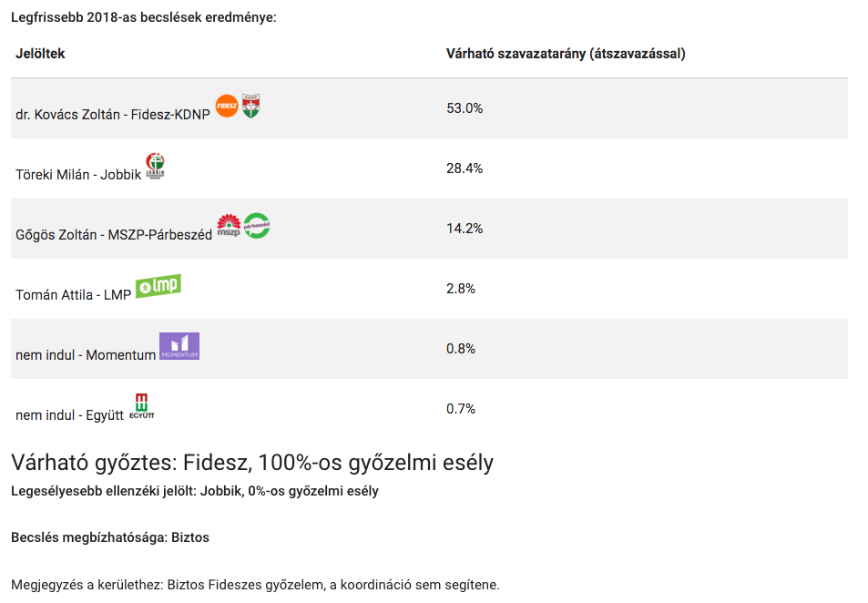Click the red MSZP flower logo

click(x=229, y=226)
